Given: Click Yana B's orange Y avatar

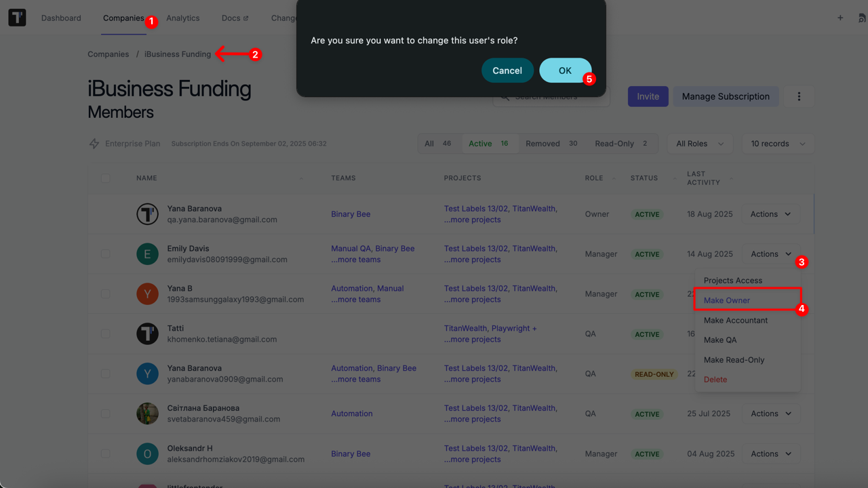Looking at the screenshot, I should (147, 294).
